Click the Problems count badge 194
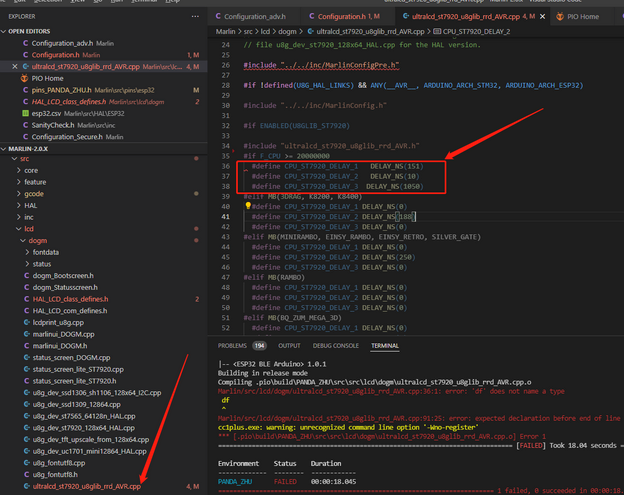The width and height of the screenshot is (624, 495). point(259,345)
